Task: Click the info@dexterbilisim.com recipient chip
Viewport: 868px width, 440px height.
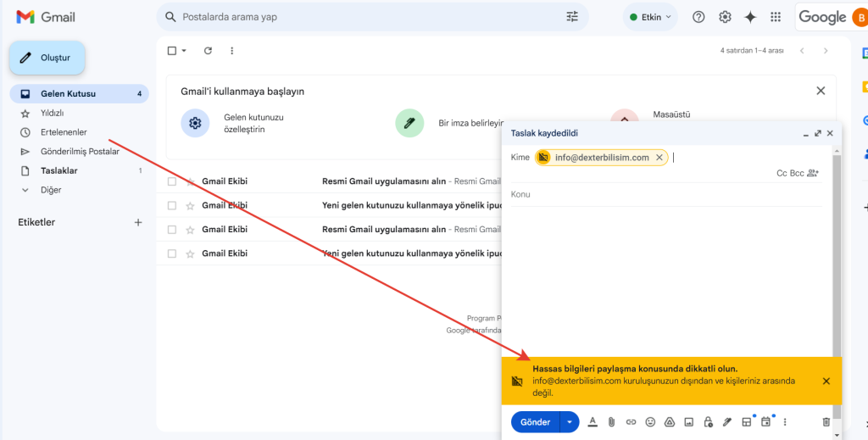Action: (602, 158)
